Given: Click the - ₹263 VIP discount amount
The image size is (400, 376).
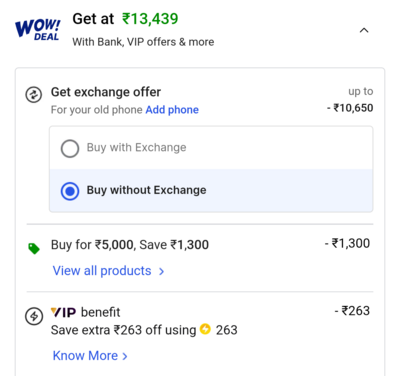Looking at the screenshot, I should point(352,311).
